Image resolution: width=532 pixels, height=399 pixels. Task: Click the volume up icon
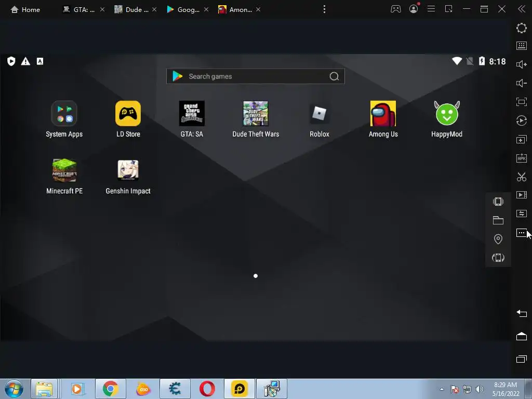pyautogui.click(x=522, y=64)
